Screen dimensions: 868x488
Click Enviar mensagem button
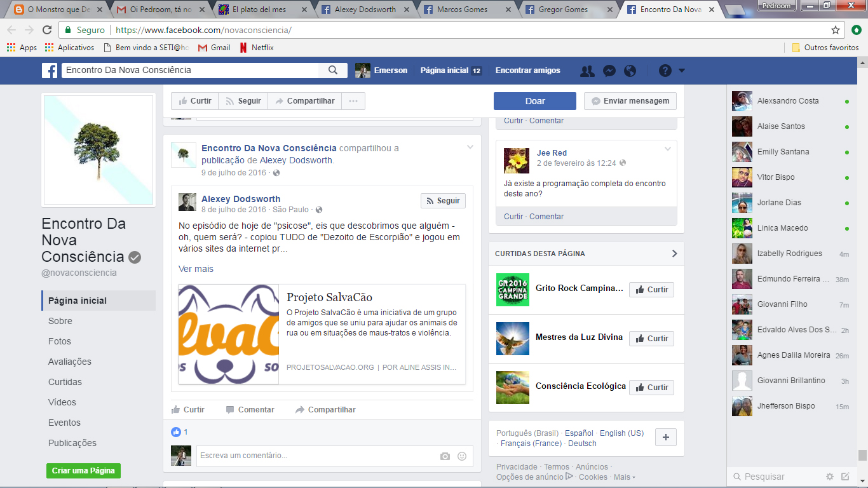click(x=630, y=101)
